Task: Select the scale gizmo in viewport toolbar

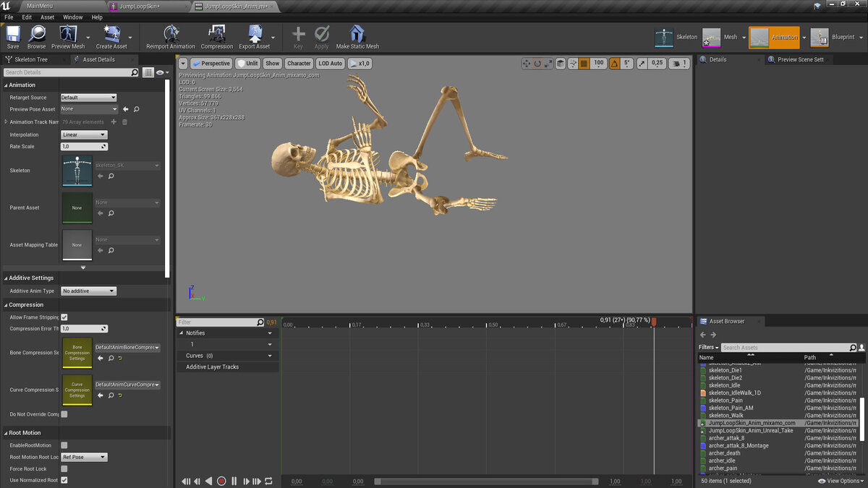Action: tap(548, 64)
